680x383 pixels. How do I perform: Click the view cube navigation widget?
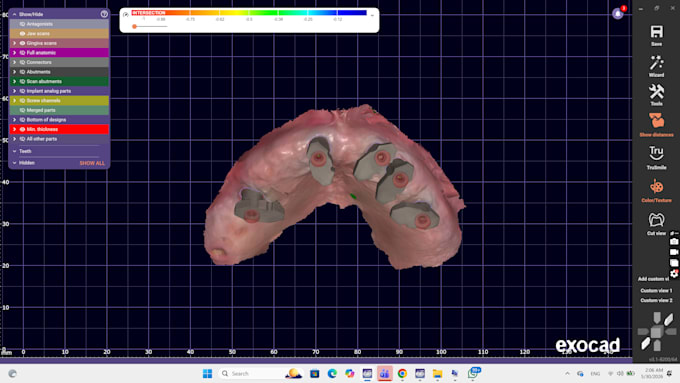pos(657,331)
